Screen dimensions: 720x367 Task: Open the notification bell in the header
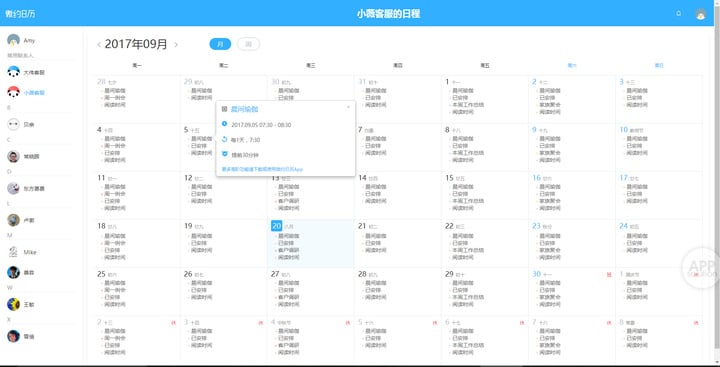(x=679, y=13)
